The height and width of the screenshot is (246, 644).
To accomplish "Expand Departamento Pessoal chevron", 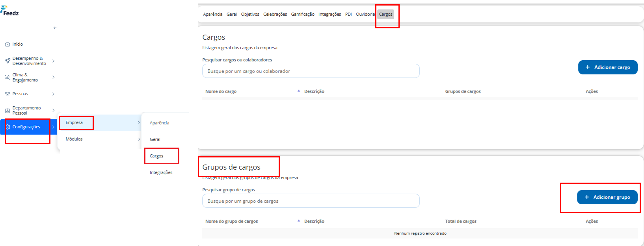I will [54, 110].
